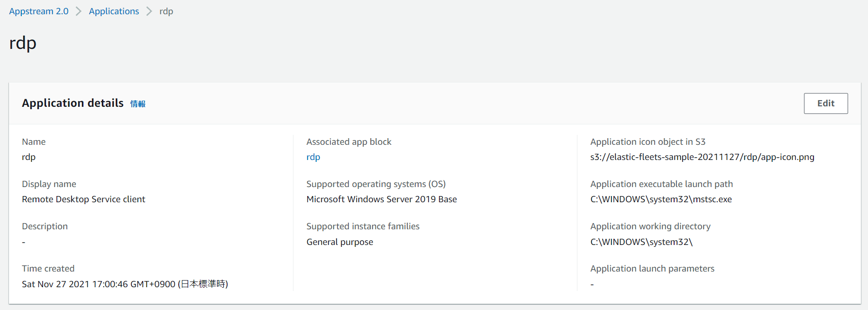Click the Time created value Sat Nov 27 2021

(125, 284)
